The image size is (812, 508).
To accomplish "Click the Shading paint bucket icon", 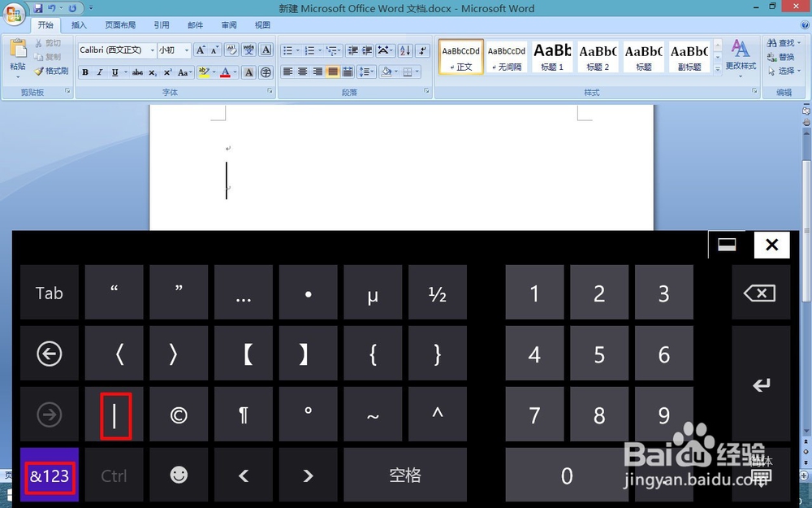I will (x=386, y=72).
